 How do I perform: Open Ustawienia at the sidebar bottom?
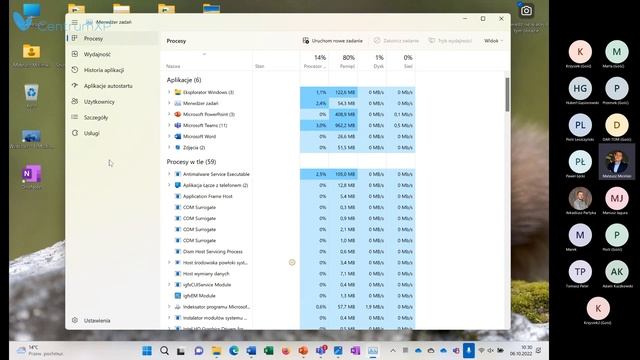point(113,320)
